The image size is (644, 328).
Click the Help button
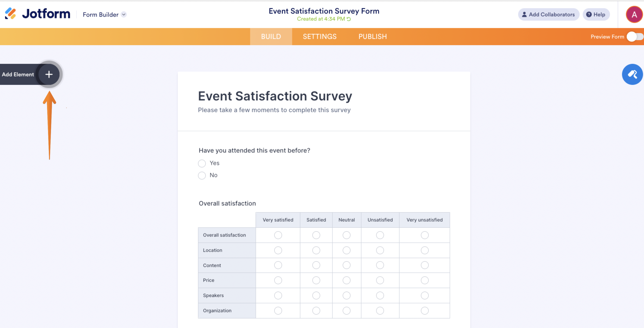click(x=596, y=14)
